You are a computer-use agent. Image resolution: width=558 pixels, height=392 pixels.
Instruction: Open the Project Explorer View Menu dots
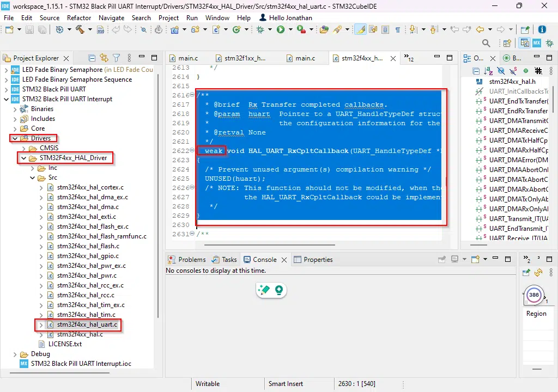129,58
